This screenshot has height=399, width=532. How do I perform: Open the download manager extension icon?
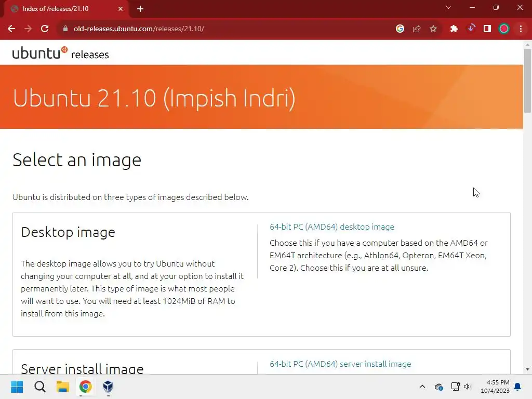471,29
